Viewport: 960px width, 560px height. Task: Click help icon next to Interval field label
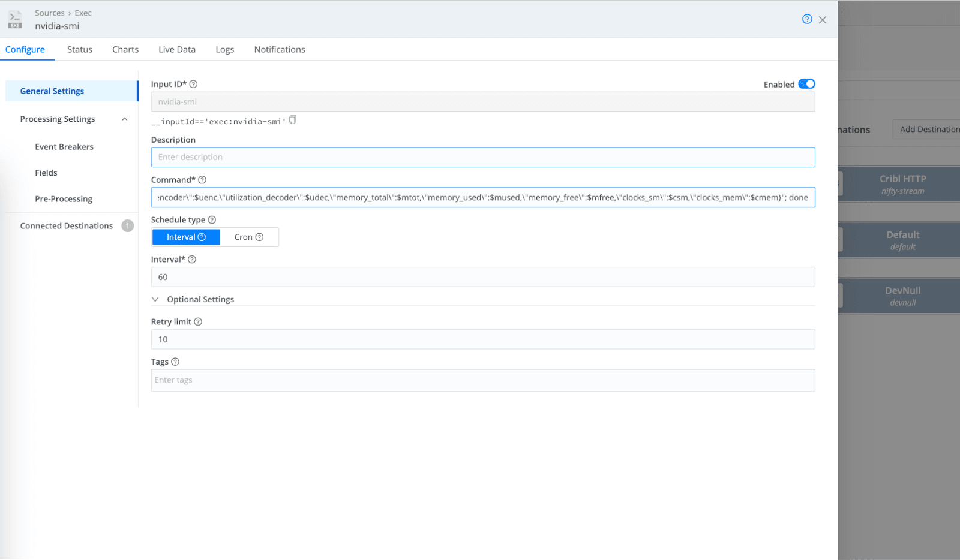192,260
